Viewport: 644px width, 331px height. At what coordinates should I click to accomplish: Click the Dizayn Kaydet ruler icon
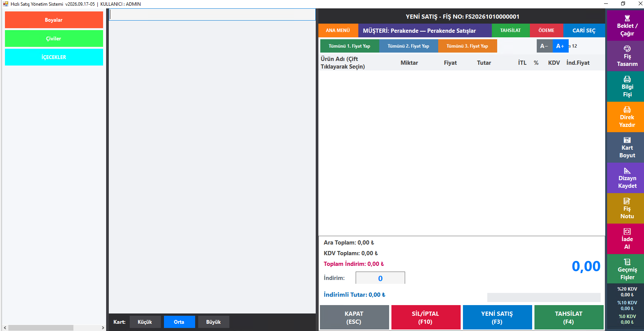(x=627, y=171)
